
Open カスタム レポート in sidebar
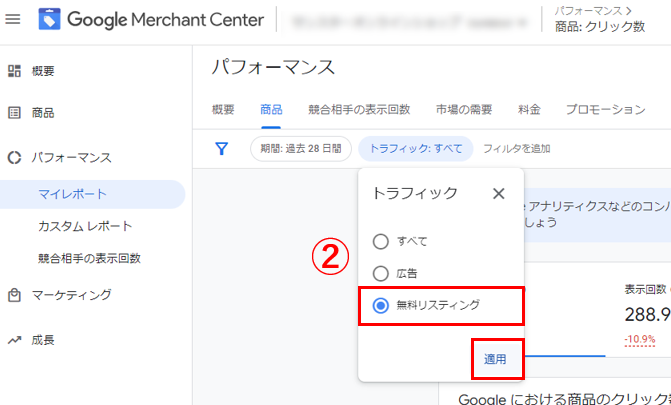point(85,226)
